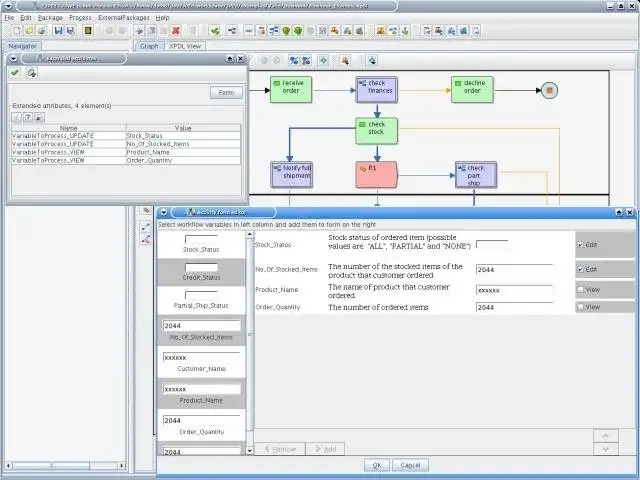The width and height of the screenshot is (640, 480).
Task: Toggle the Edit checkbox for Stock_Status
Action: pyautogui.click(x=580, y=245)
